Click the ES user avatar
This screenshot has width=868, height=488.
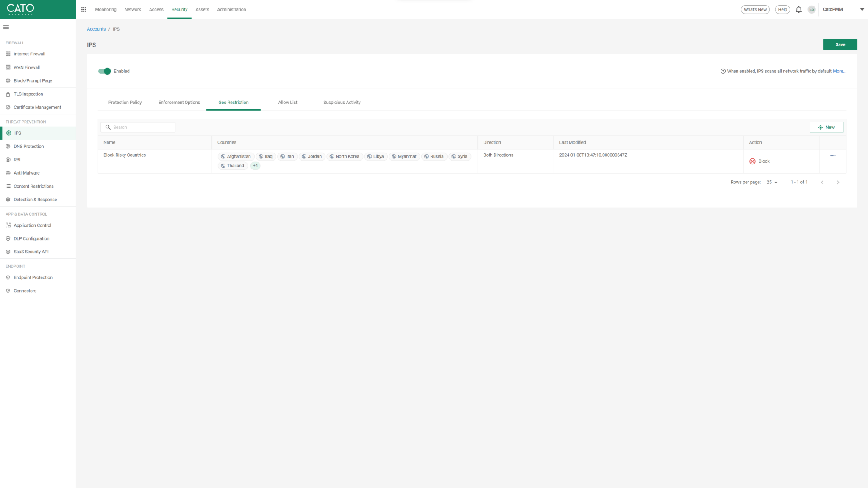(x=812, y=9)
